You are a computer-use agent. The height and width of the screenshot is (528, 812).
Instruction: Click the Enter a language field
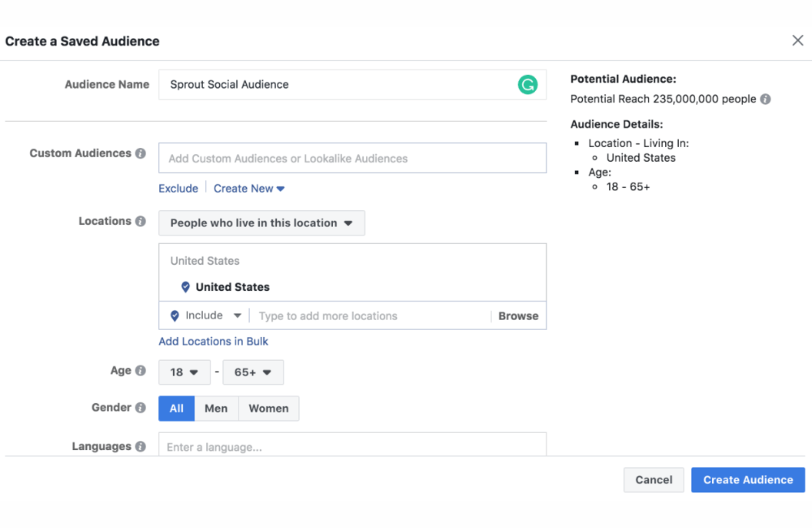pos(352,445)
